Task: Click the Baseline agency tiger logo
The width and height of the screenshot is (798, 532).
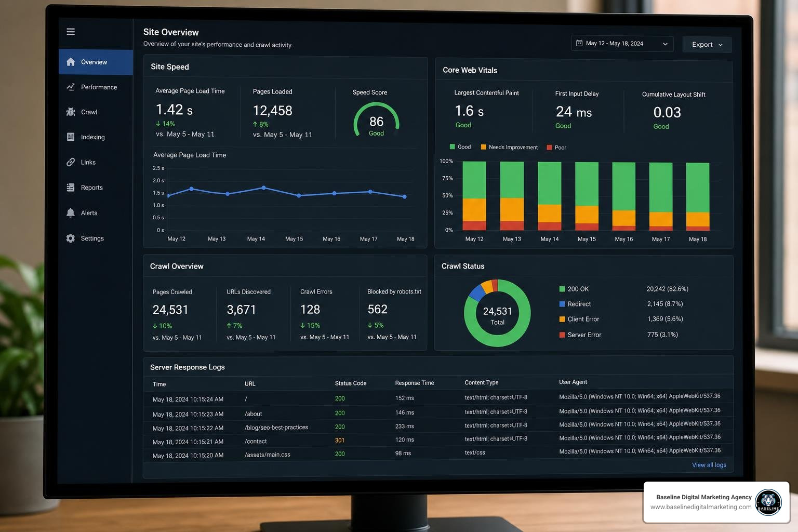Action: point(768,502)
